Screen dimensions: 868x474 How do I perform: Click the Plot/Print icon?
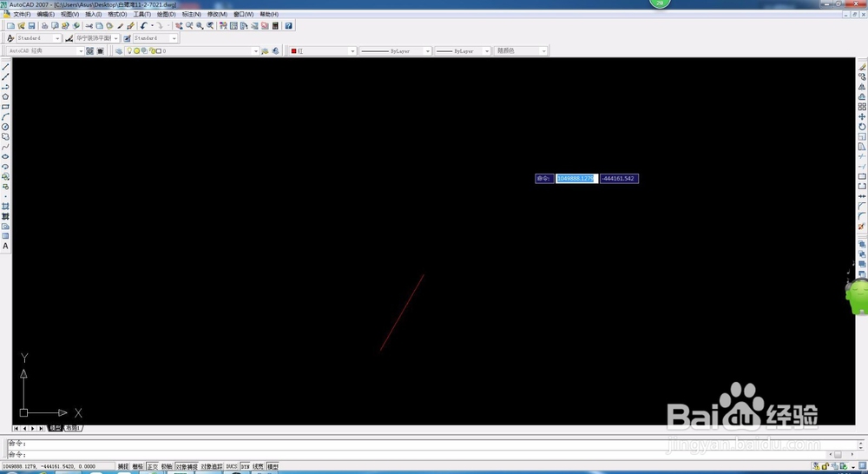45,25
